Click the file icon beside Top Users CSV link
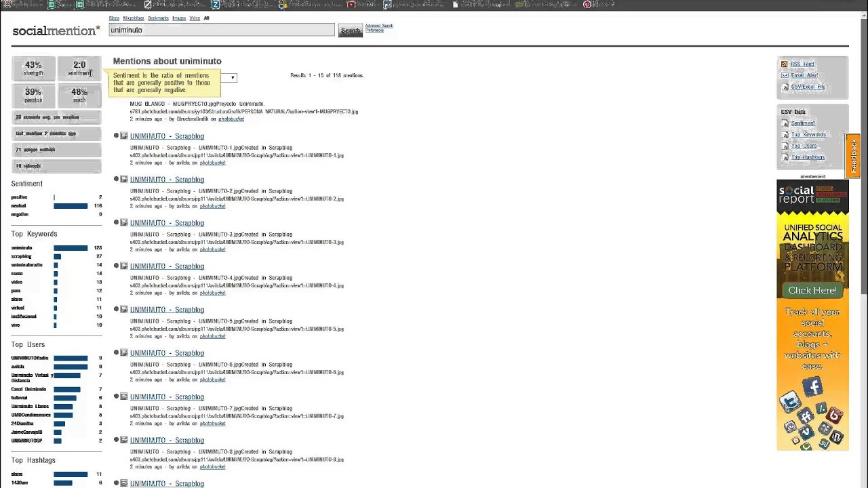Screen dimensions: 868x488 point(785,146)
